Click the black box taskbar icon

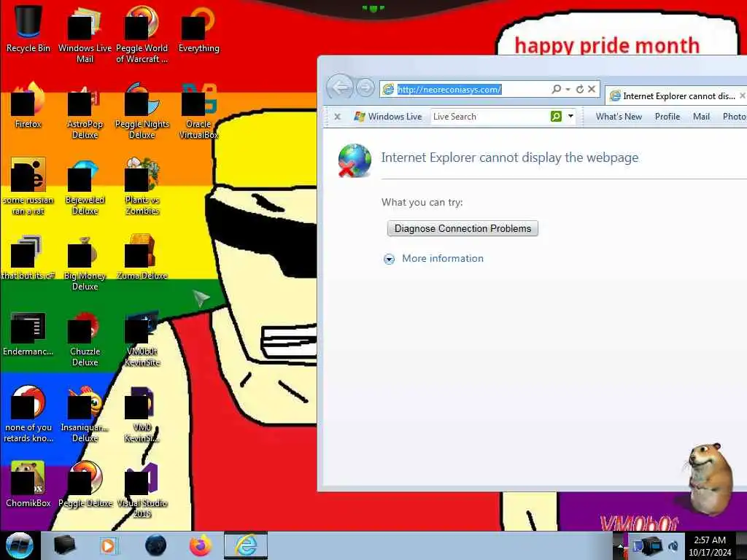coord(65,545)
